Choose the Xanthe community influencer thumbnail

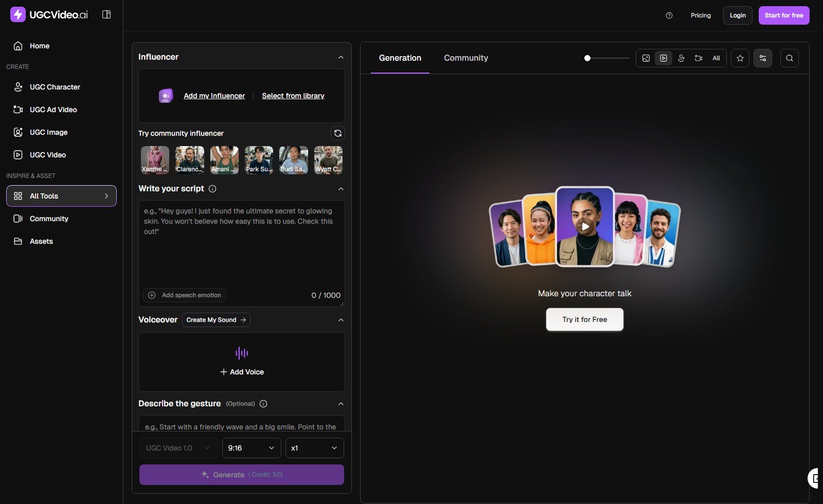click(x=155, y=160)
